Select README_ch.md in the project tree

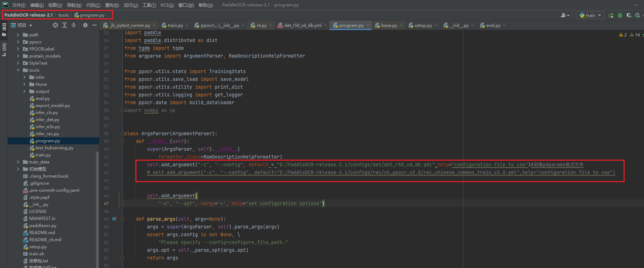[45, 240]
